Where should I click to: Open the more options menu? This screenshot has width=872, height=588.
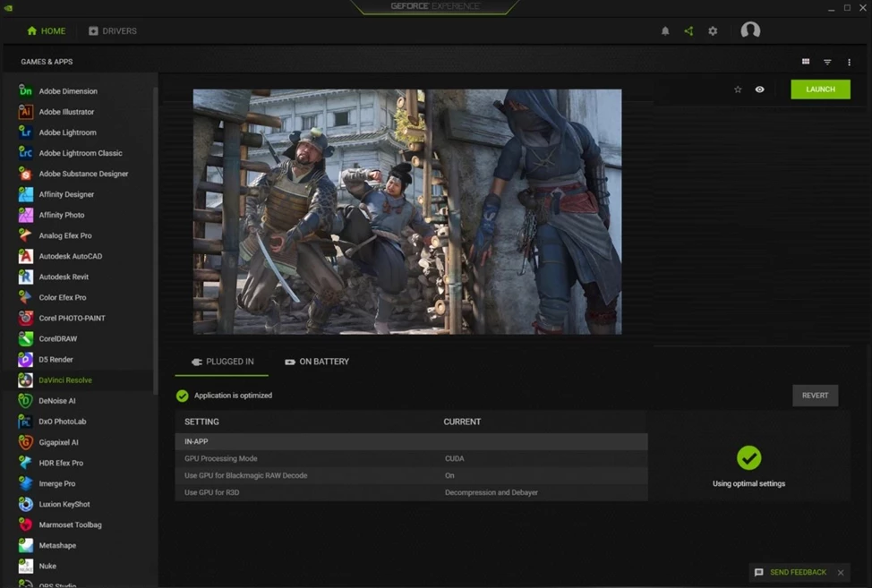click(x=849, y=62)
